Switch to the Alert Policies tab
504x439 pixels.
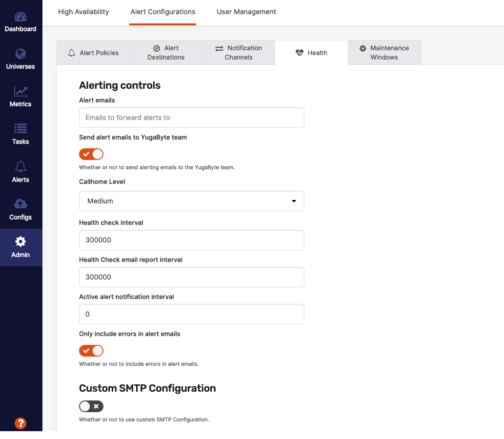pyautogui.click(x=93, y=53)
